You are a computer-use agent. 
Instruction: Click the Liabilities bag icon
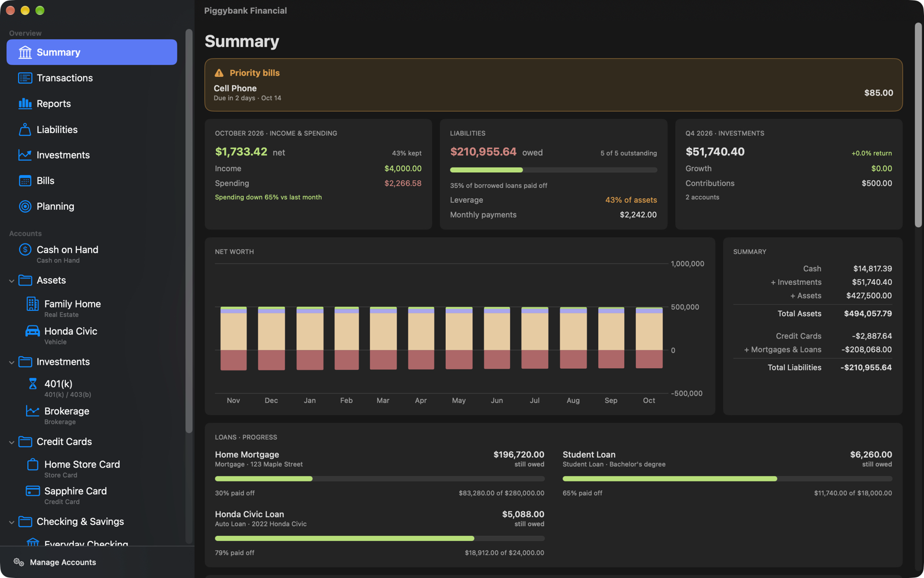click(x=25, y=129)
